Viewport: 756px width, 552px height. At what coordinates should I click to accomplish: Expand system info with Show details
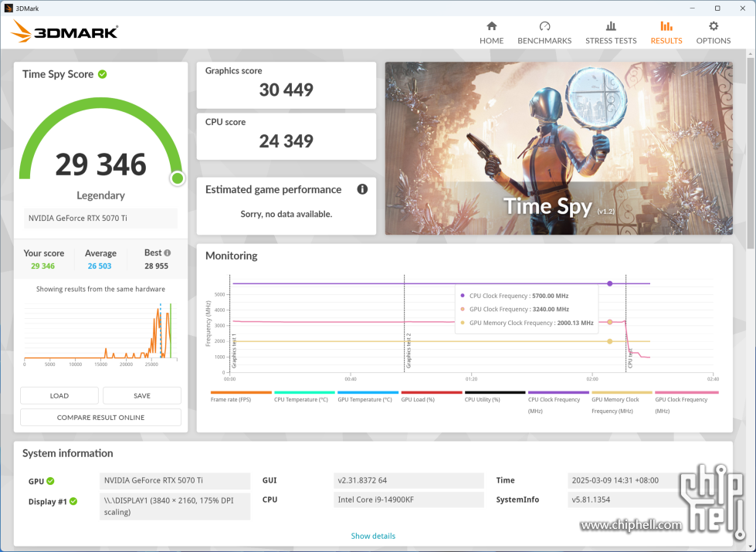point(373,536)
